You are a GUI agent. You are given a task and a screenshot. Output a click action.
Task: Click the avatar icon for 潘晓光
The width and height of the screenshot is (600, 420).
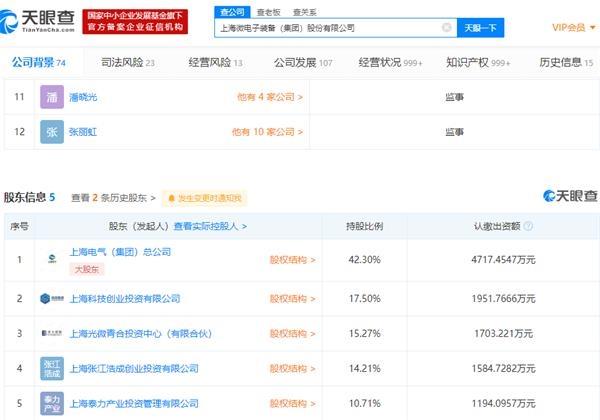52,97
